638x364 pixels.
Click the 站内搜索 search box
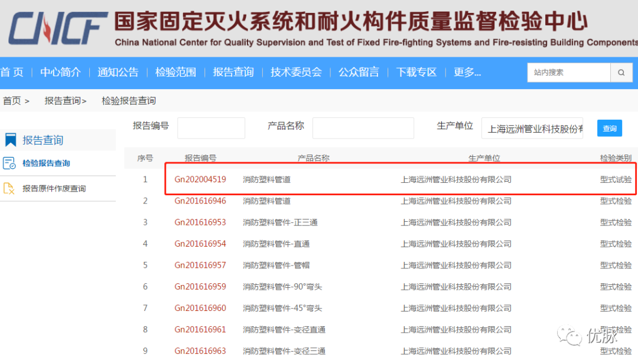pos(568,73)
